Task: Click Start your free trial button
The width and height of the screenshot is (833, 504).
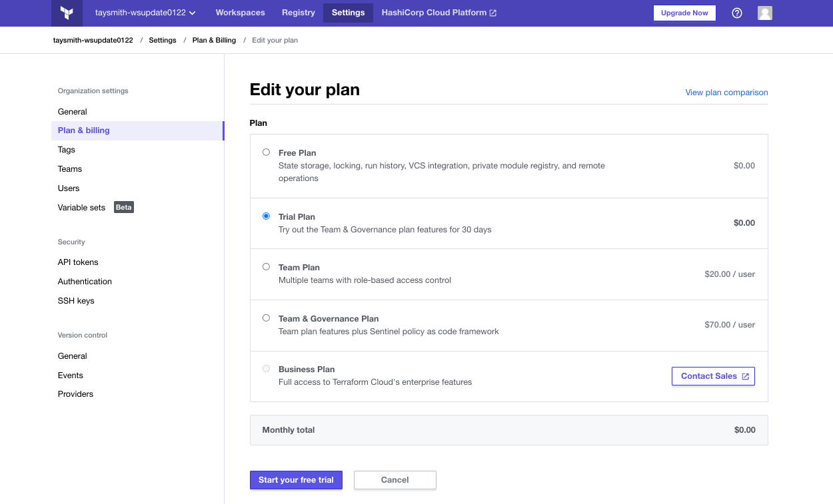Action: coord(296,480)
